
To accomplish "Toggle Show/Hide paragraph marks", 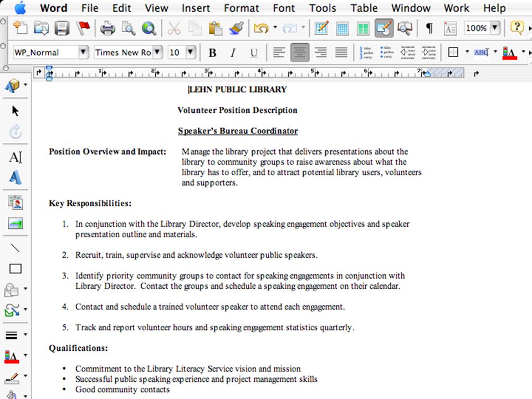I will [429, 28].
